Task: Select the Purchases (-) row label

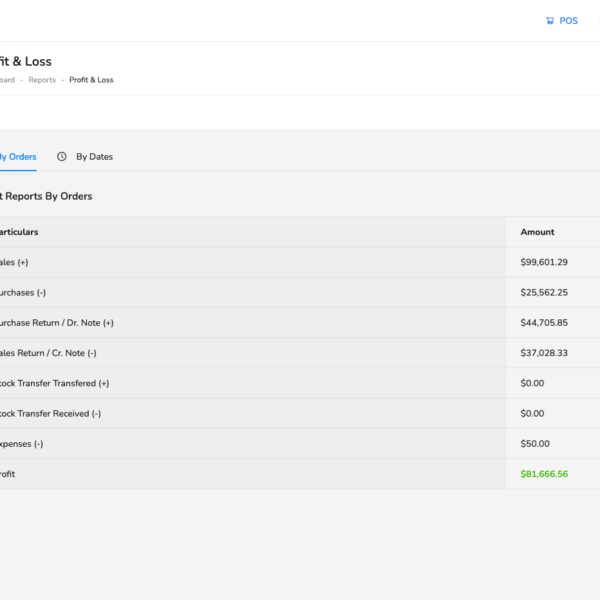Action: point(23,293)
